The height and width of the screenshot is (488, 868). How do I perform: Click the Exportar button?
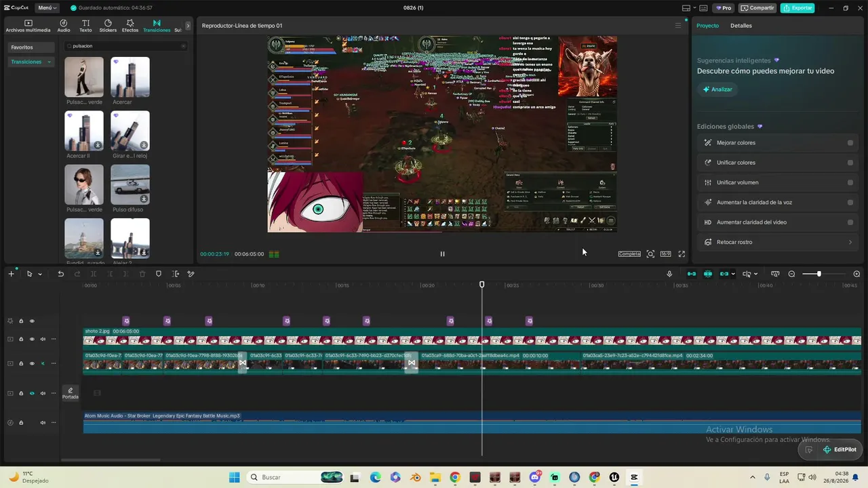797,8
